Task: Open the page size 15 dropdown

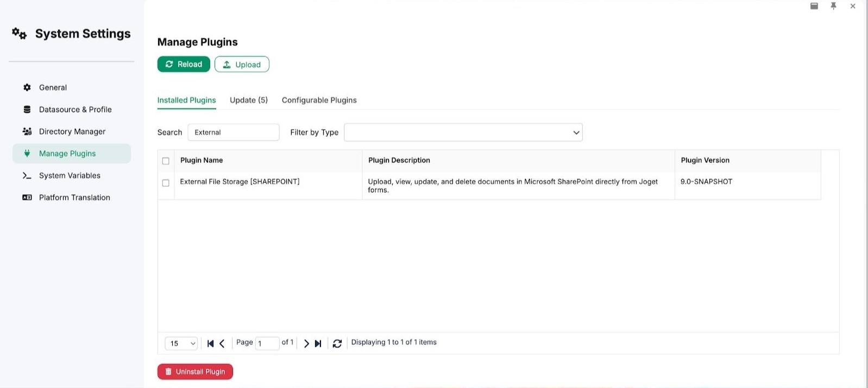Action: coord(181,344)
